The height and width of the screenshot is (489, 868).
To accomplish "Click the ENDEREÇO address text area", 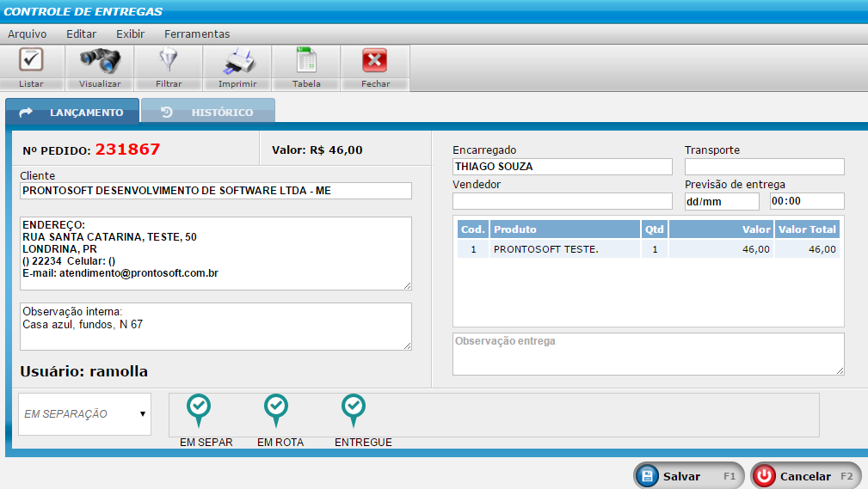I will point(216,254).
